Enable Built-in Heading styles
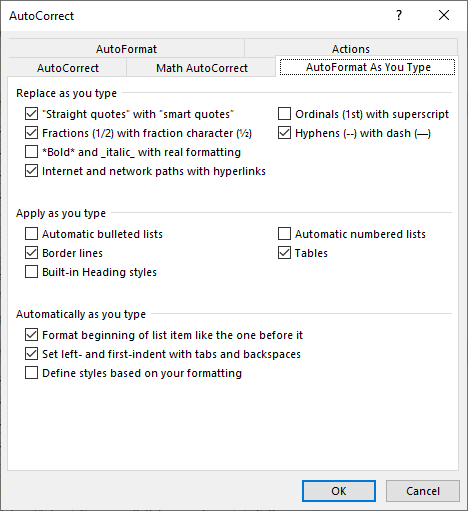This screenshot has width=468, height=511. (31, 272)
